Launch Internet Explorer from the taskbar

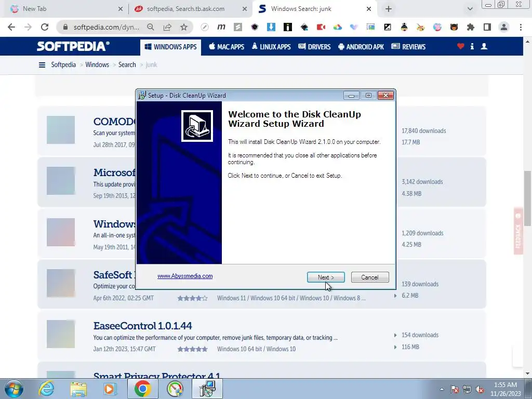tap(46, 389)
